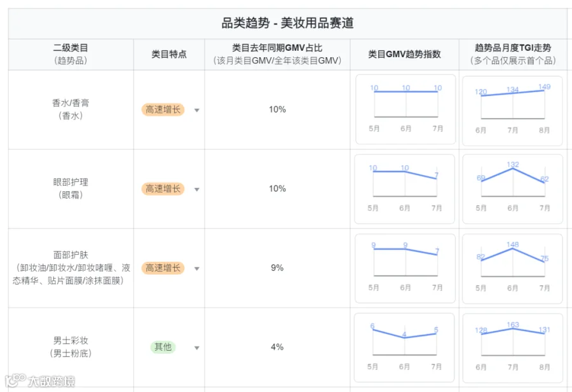Click 类目特点 column header
The height and width of the screenshot is (392, 572).
[x=169, y=55]
